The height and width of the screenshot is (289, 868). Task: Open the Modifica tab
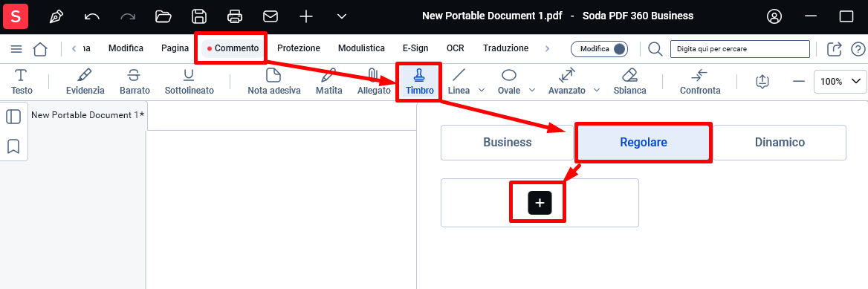click(x=126, y=48)
